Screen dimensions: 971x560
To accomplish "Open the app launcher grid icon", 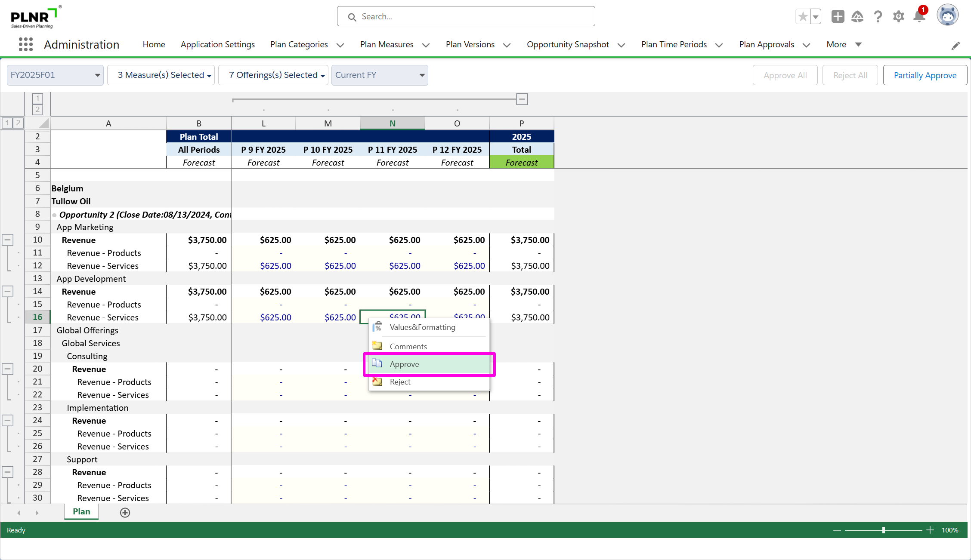I will [x=26, y=44].
